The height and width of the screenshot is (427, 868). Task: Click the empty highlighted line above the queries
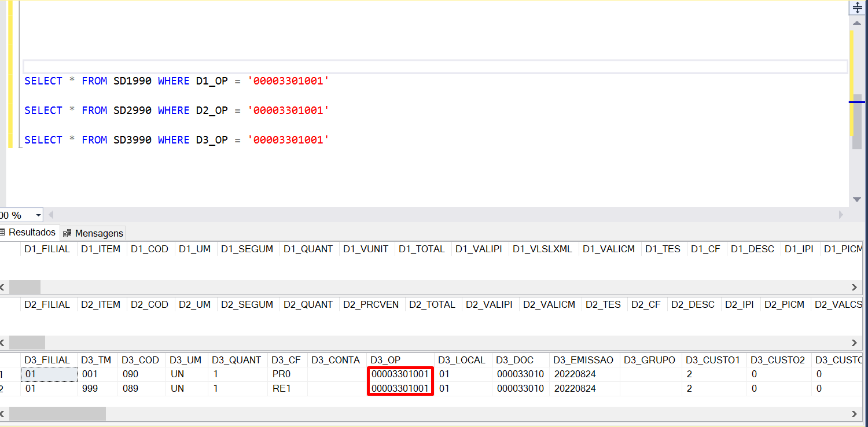click(x=435, y=67)
